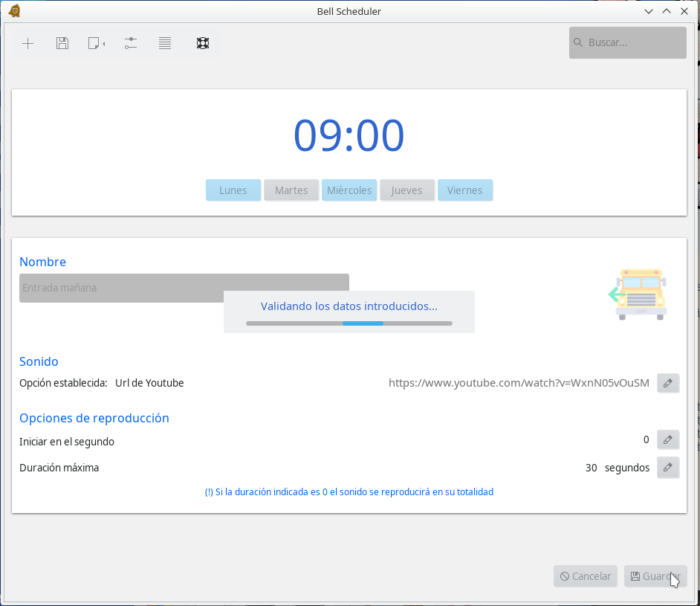Edit the YouTube URL with the pencil icon
Image resolution: width=700 pixels, height=606 pixels.
(667, 383)
